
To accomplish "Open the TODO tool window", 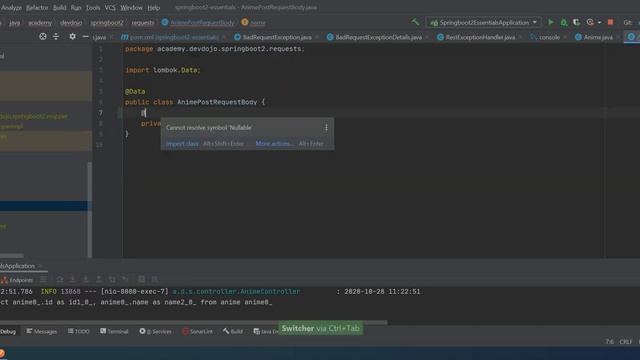I will [x=79, y=331].
